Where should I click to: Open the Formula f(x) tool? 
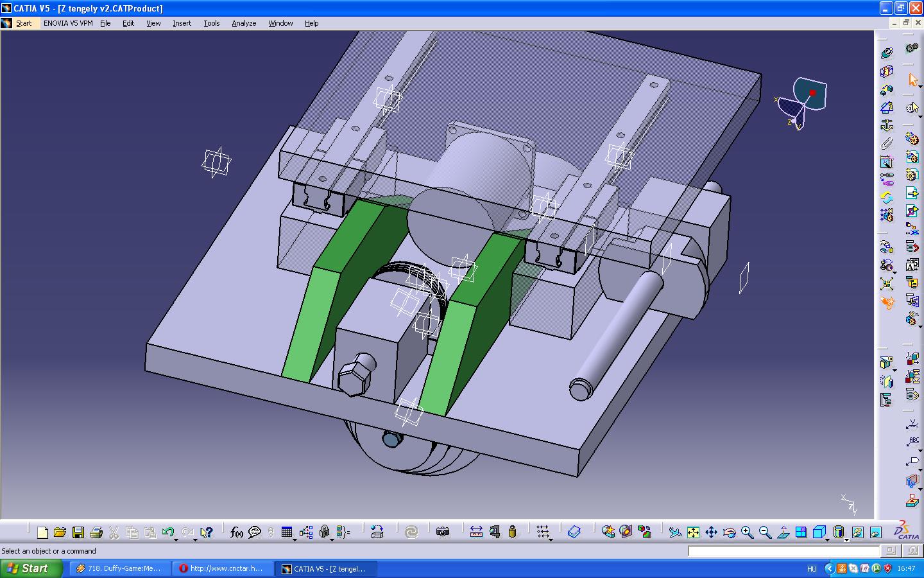pyautogui.click(x=236, y=532)
